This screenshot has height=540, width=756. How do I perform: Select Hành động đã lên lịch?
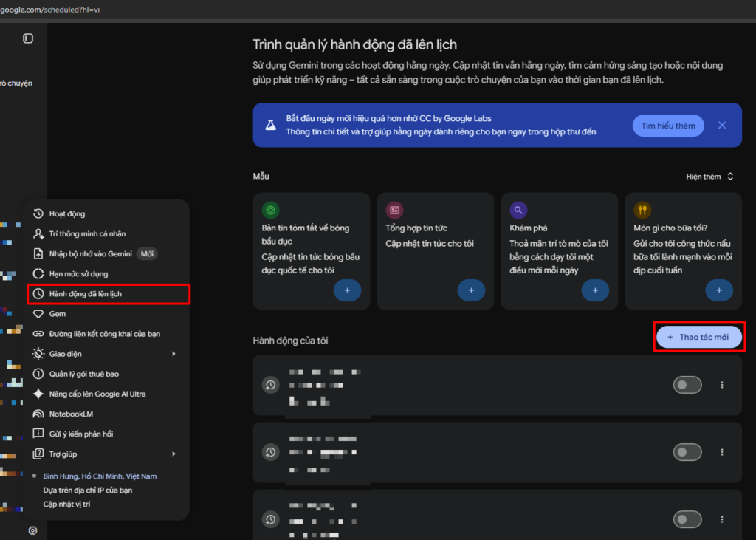[x=109, y=294]
